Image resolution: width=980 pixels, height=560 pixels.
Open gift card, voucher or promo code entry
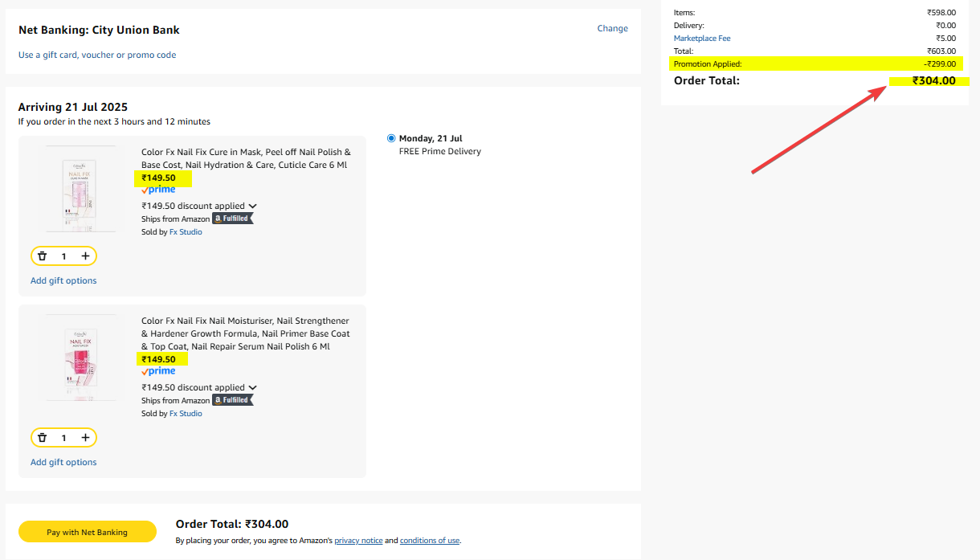[x=97, y=55]
